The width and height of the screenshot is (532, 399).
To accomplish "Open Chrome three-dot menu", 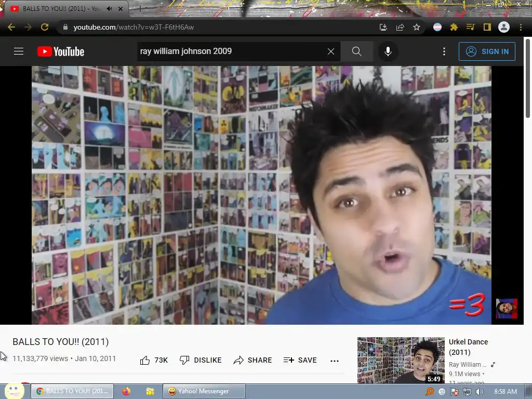I will pyautogui.click(x=521, y=27).
